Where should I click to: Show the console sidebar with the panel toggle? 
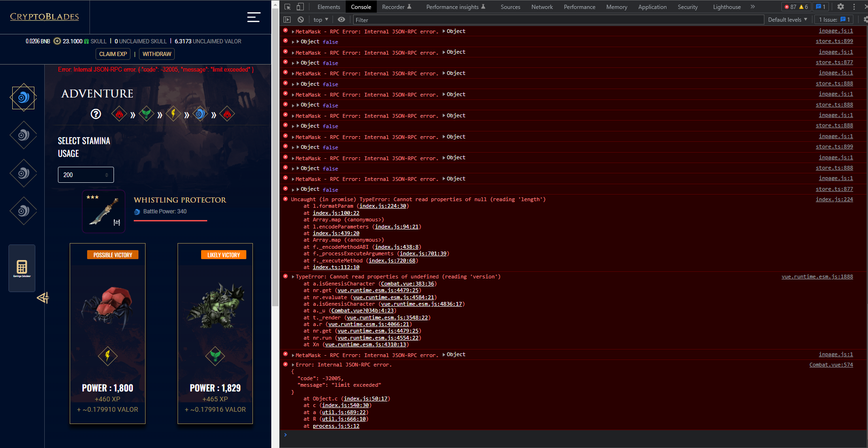pyautogui.click(x=287, y=19)
